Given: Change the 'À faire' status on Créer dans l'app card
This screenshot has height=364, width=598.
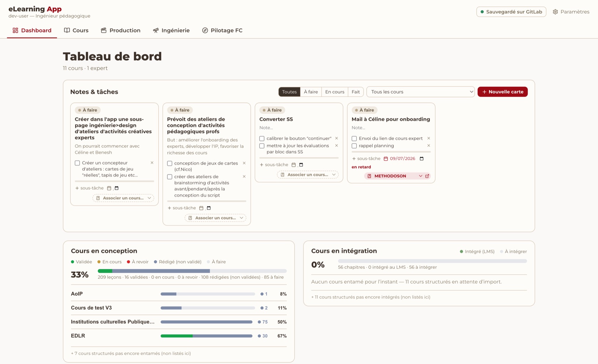Looking at the screenshot, I should tap(88, 110).
